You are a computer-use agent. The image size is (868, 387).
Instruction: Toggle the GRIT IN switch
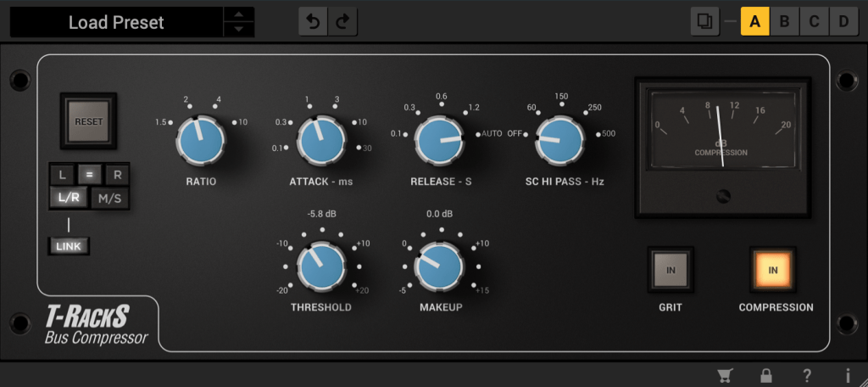(x=670, y=271)
